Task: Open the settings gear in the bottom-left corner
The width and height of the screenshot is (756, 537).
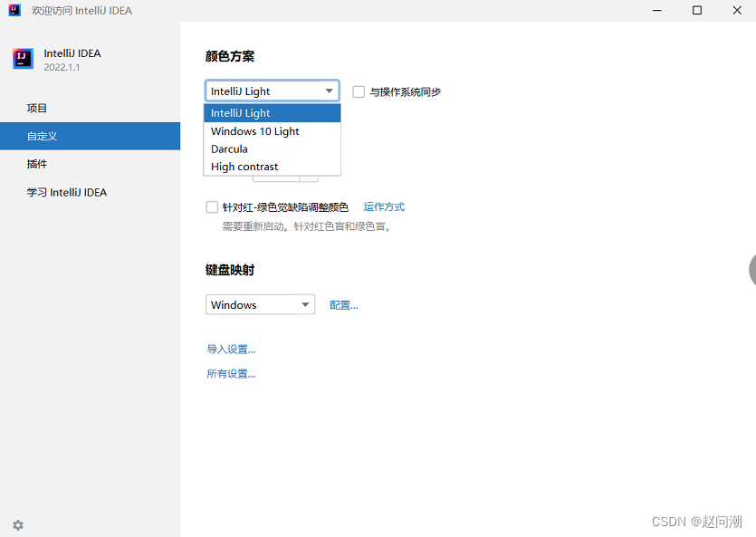Action: pos(18,525)
